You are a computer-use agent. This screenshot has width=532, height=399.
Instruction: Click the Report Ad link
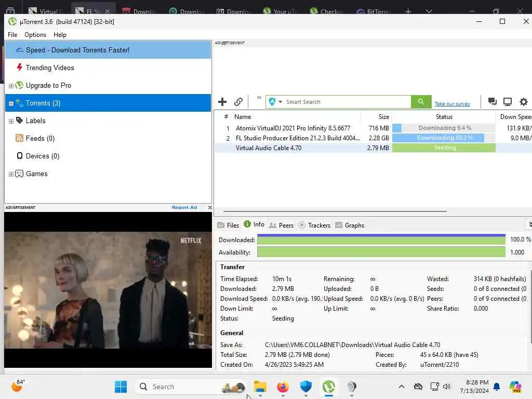click(184, 207)
